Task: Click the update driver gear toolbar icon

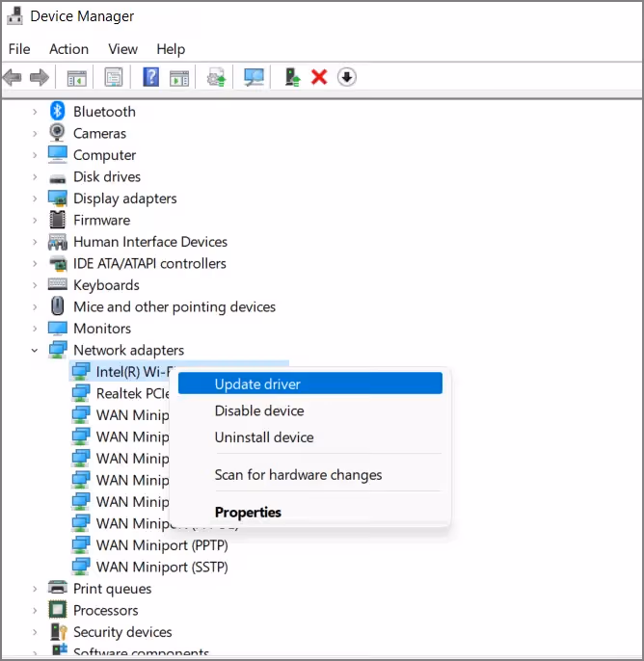Action: [x=216, y=77]
